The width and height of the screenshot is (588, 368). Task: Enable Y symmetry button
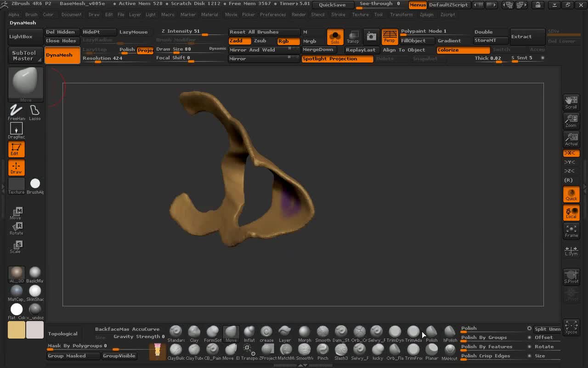click(x=571, y=162)
